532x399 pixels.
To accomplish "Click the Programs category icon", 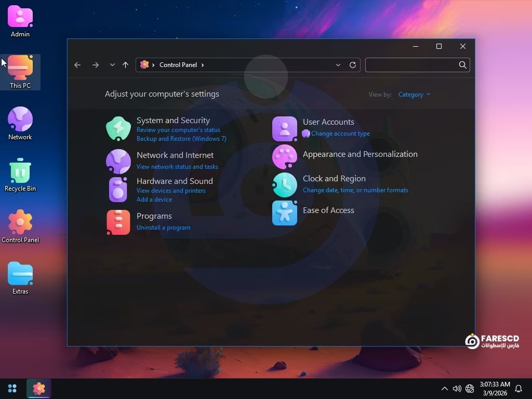I will (118, 222).
